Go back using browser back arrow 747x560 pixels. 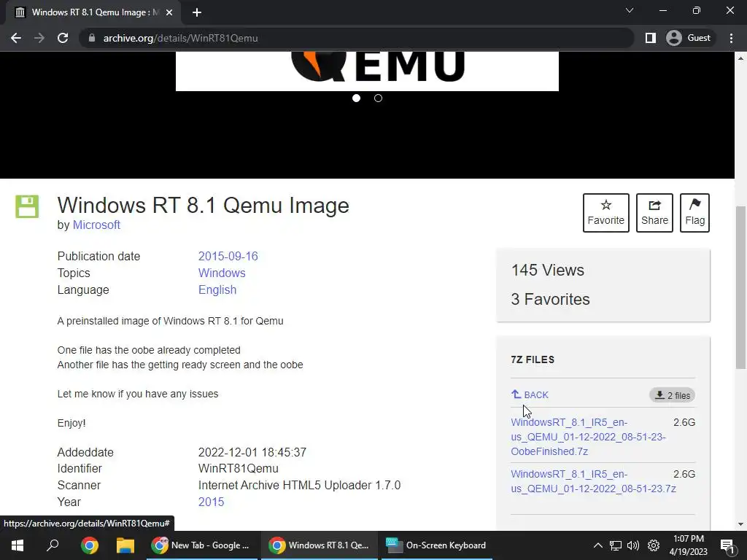[x=16, y=38]
